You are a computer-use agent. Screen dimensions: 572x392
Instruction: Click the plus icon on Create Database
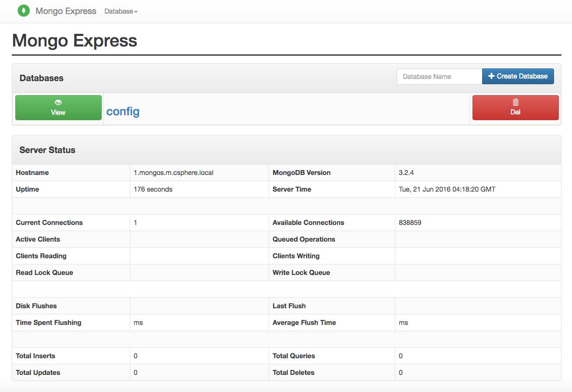(x=491, y=76)
